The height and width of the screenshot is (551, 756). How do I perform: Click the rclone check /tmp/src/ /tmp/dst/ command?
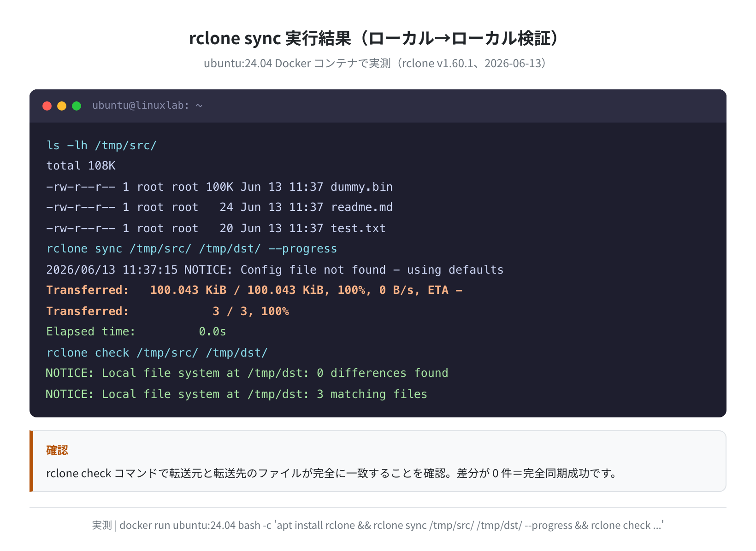pyautogui.click(x=157, y=353)
